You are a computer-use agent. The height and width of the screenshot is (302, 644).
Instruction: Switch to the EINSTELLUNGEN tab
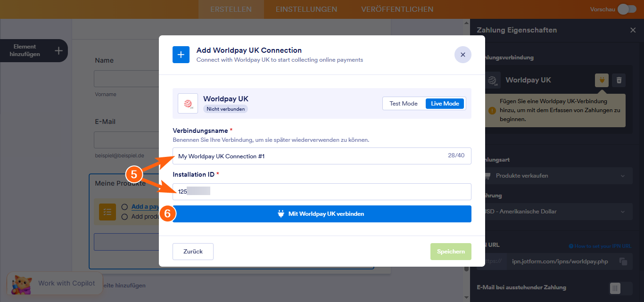coord(306,9)
